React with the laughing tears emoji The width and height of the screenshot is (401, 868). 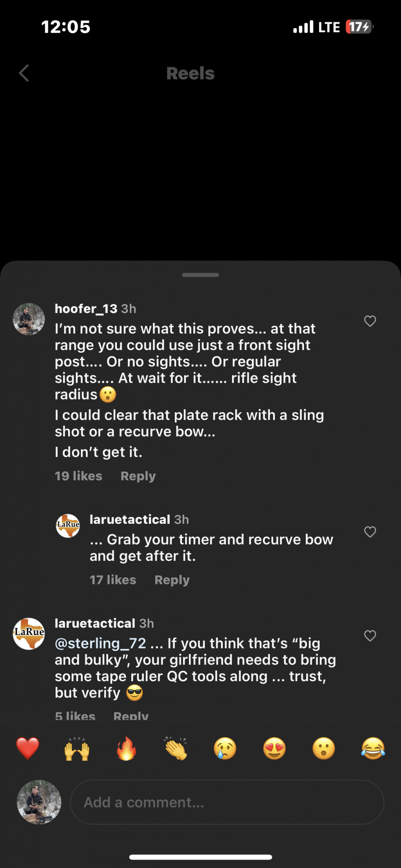(373, 748)
